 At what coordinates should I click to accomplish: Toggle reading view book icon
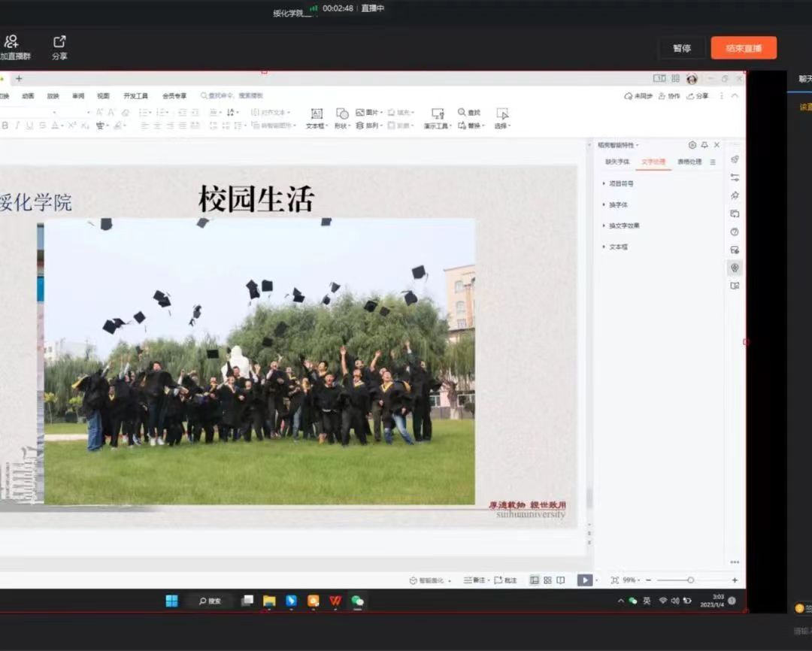[x=560, y=580]
